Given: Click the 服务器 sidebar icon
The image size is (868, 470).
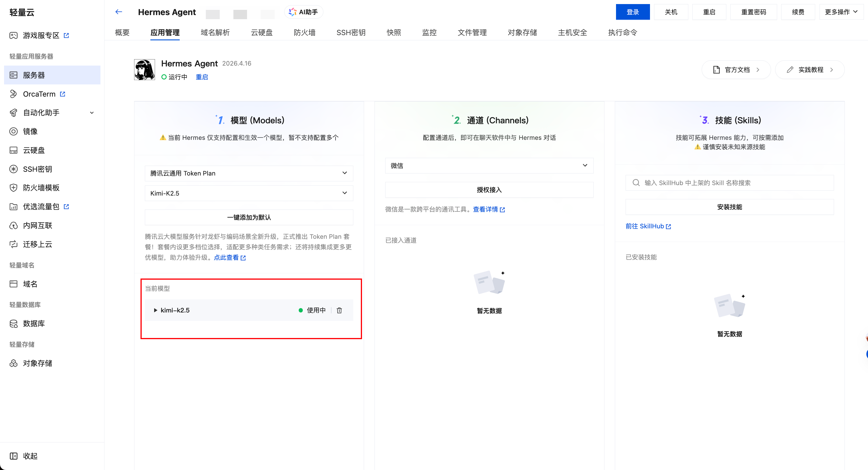Looking at the screenshot, I should pos(13,75).
